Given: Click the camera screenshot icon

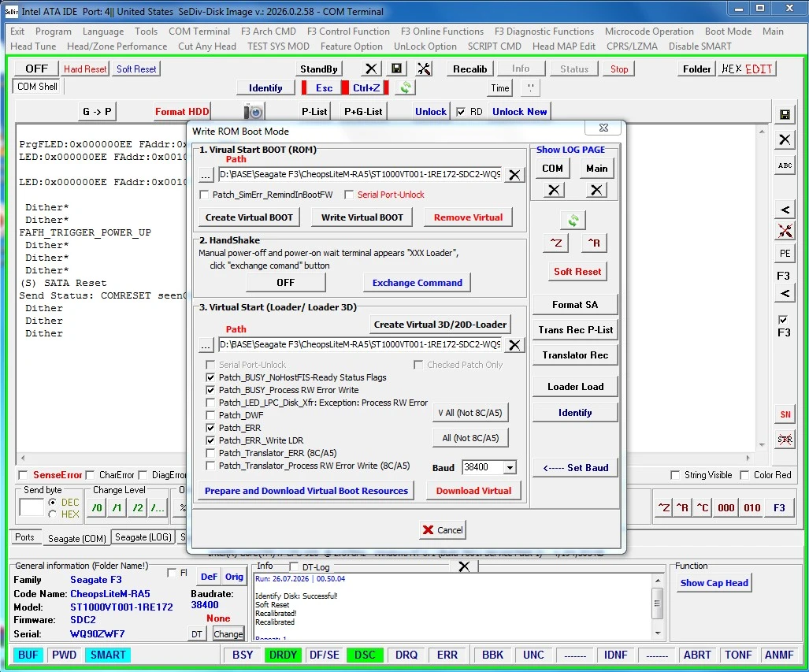Looking at the screenshot, I should point(254,112).
